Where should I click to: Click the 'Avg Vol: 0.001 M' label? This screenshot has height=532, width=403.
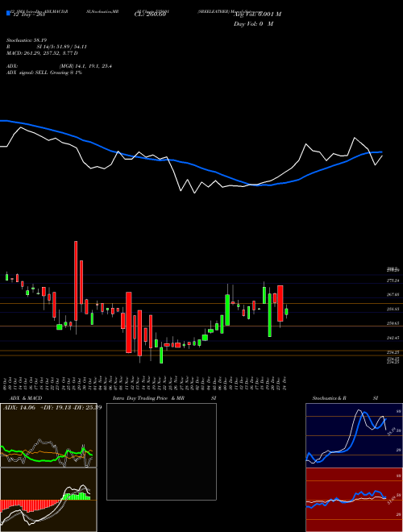pyautogui.click(x=257, y=15)
